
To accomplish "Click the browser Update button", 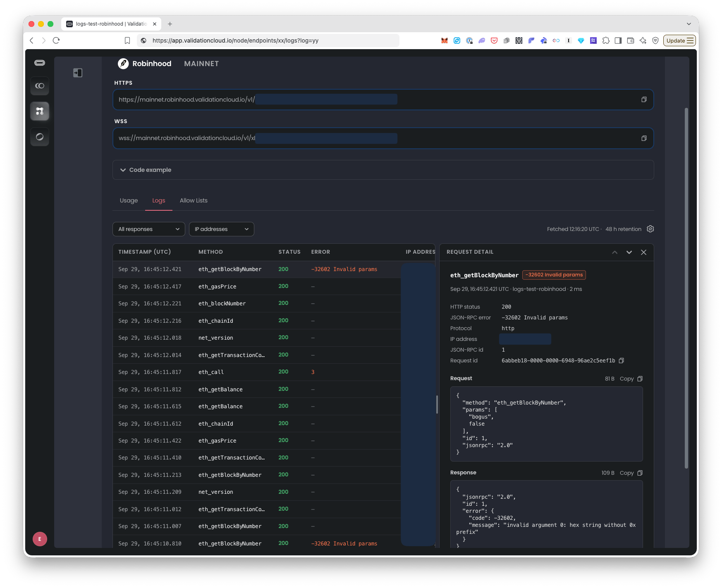I will (x=679, y=40).
